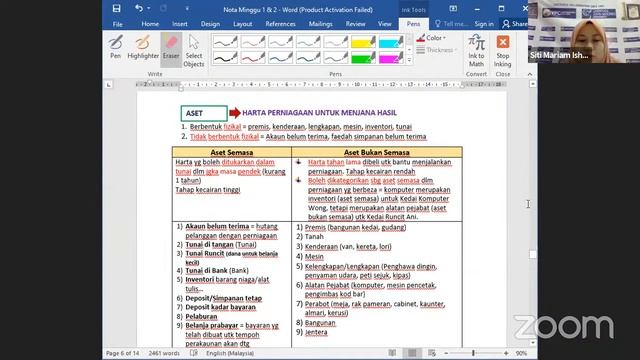Viewport: 640px width, 360px height.
Task: Switch to Web Layout view
Action: point(432,353)
